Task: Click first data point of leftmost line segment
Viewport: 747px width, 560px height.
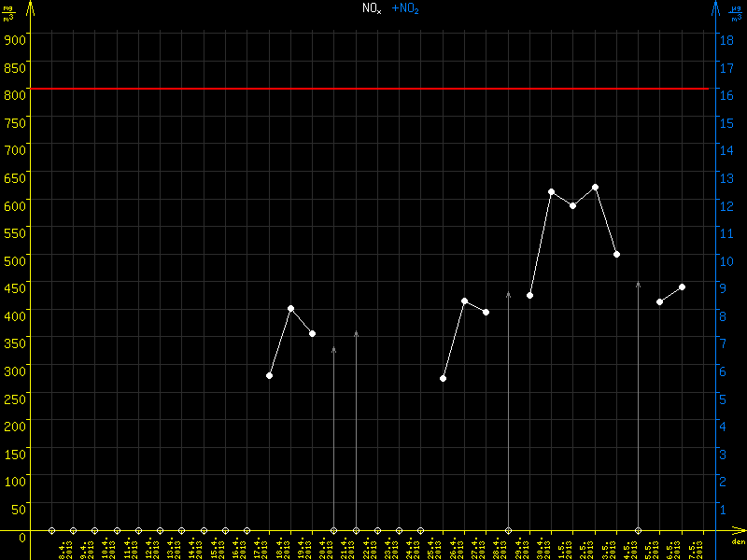Action: tap(269, 375)
